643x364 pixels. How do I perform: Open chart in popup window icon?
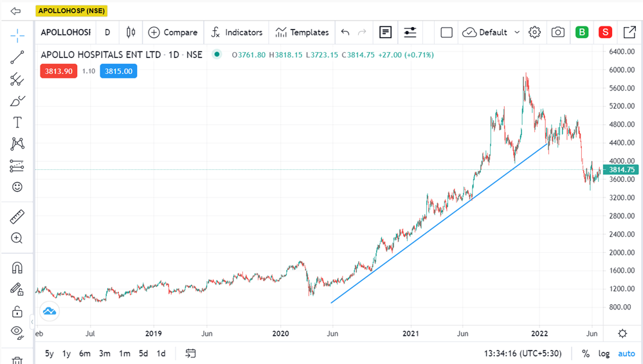(629, 32)
